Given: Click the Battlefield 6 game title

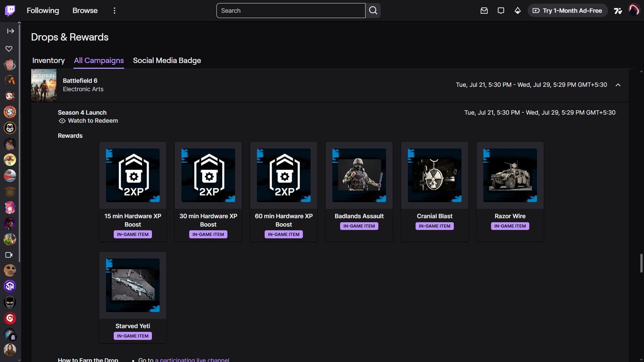Looking at the screenshot, I should pos(80,81).
